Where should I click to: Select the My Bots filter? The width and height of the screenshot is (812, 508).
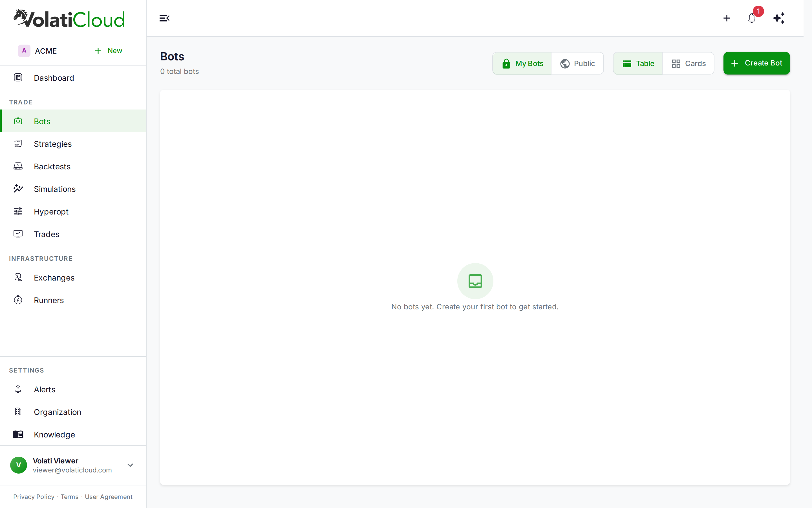pos(522,63)
